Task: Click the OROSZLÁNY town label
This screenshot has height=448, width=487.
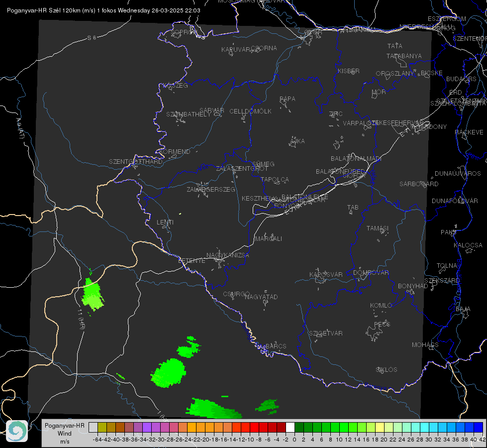Action: tap(394, 74)
